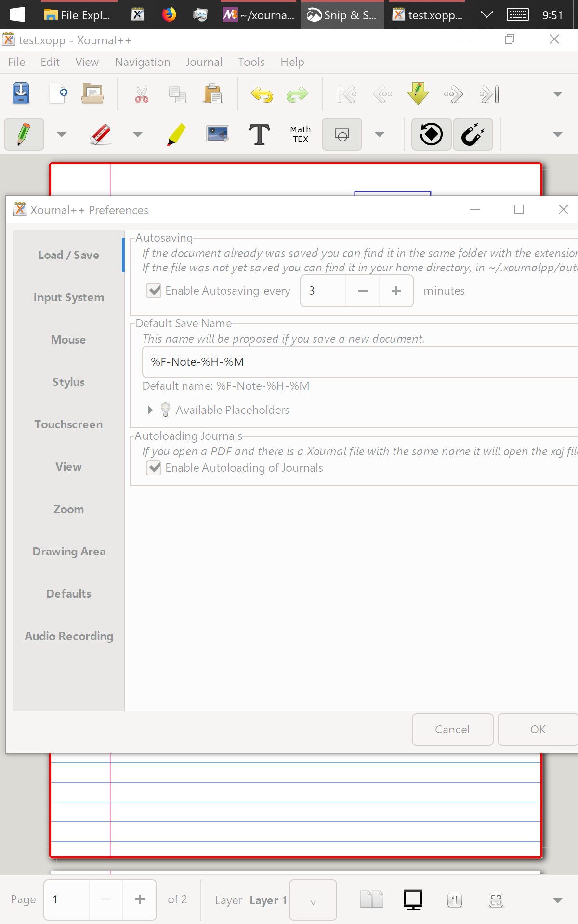578x924 pixels.
Task: Select the Insert Image tool
Action: [x=218, y=134]
